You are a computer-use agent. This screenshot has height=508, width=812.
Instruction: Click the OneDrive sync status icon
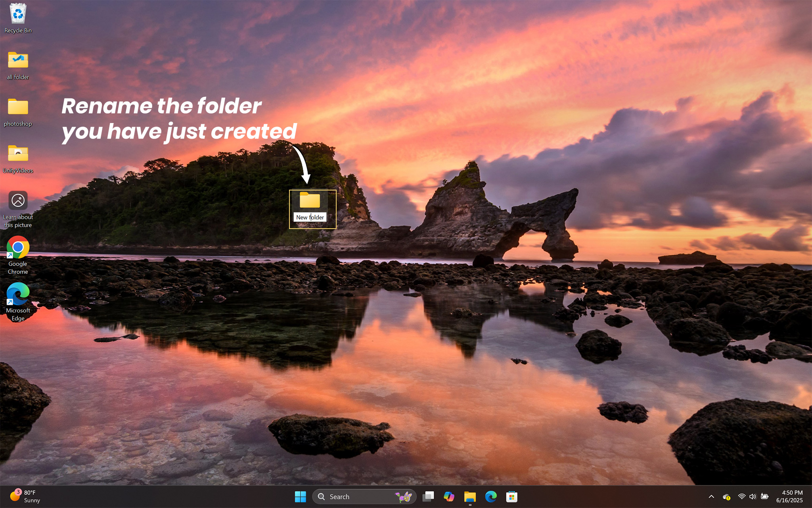726,496
